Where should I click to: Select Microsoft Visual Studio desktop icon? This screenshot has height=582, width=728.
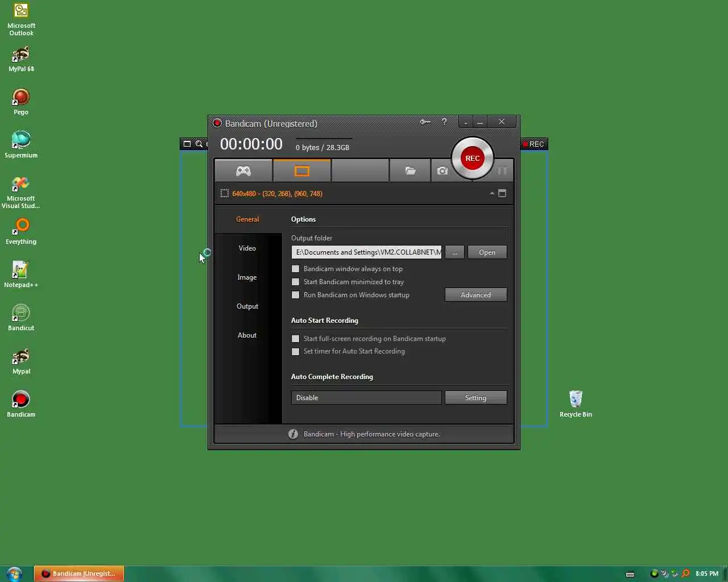click(x=21, y=193)
